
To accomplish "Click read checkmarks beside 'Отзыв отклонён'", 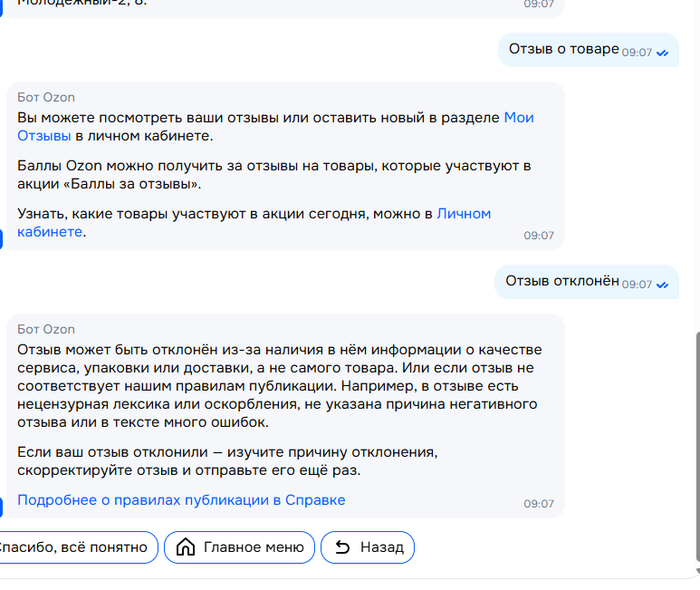I will tap(662, 284).
